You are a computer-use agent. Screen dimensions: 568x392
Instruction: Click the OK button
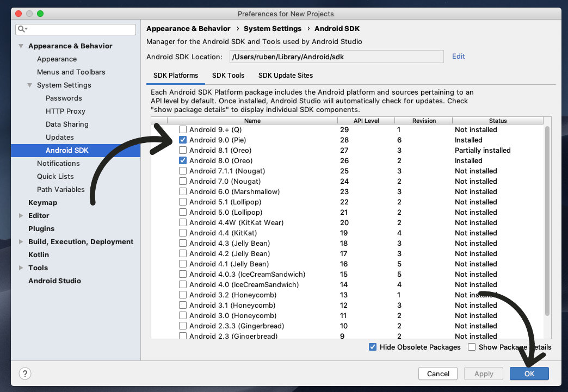(x=529, y=374)
